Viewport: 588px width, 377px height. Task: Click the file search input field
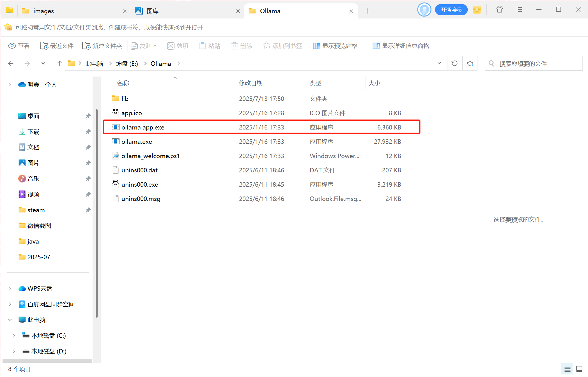[x=533, y=63]
